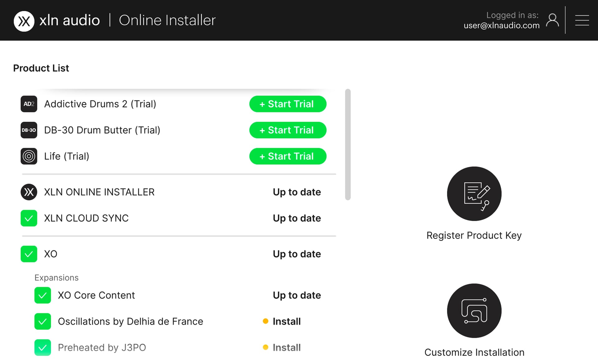
Task: Toggle the Preheated by J3PO checkbox
Action: (43, 348)
